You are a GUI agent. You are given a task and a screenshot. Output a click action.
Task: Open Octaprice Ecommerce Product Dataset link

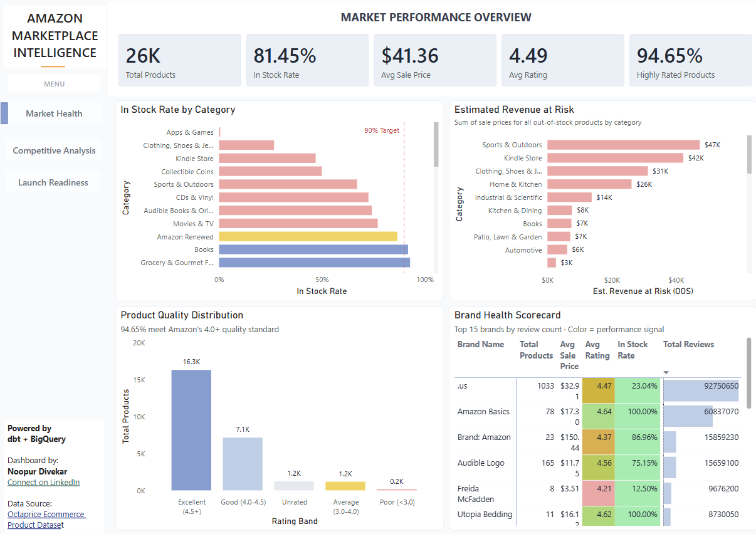46,519
